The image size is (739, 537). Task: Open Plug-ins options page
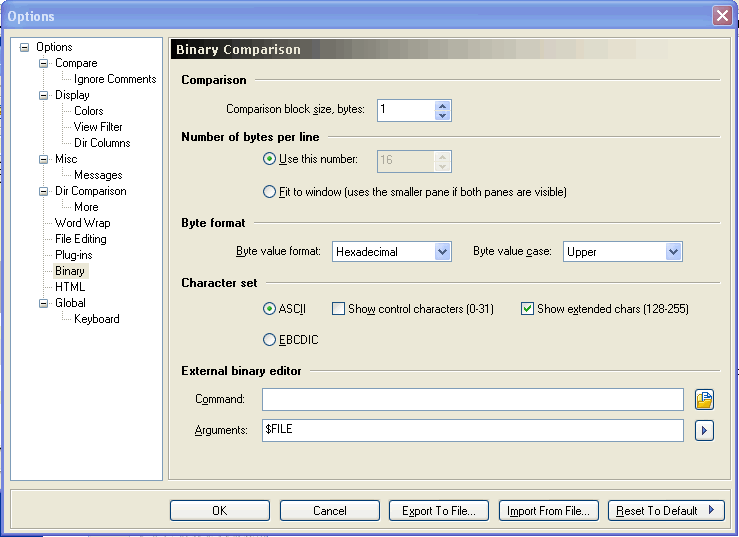pos(74,255)
